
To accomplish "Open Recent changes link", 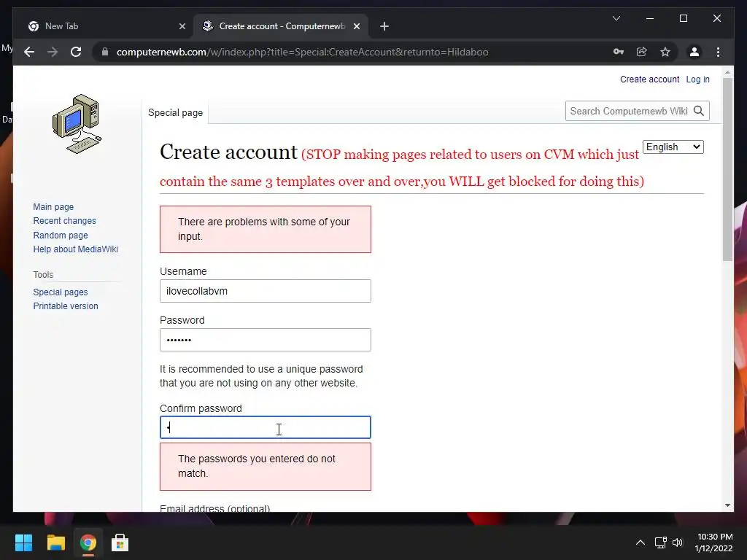I will click(x=64, y=221).
